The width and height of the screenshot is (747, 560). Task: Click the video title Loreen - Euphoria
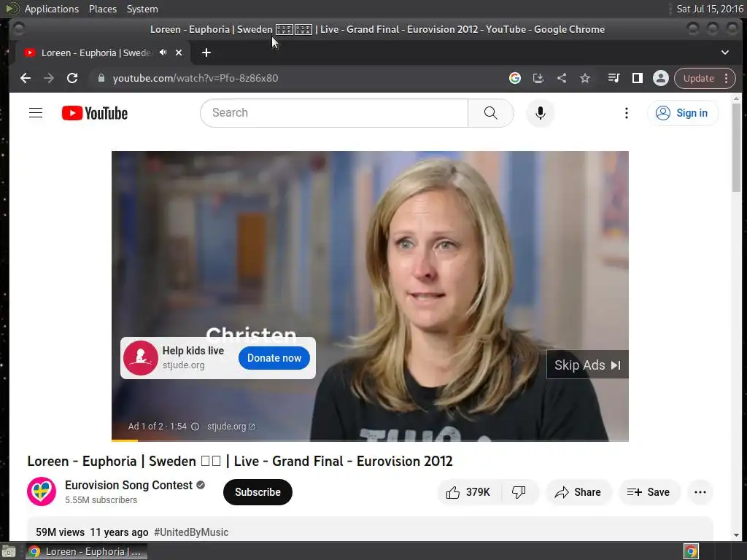coord(239,461)
